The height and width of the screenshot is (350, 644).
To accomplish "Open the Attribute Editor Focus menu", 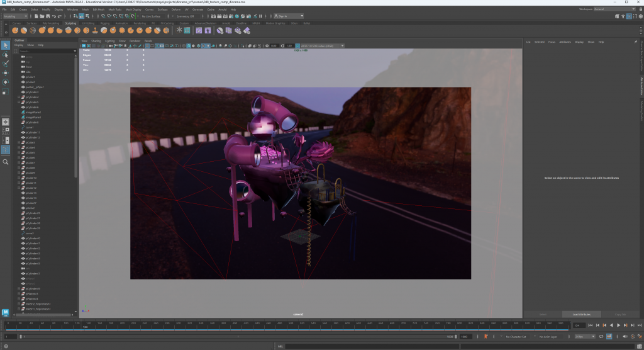I will (552, 42).
